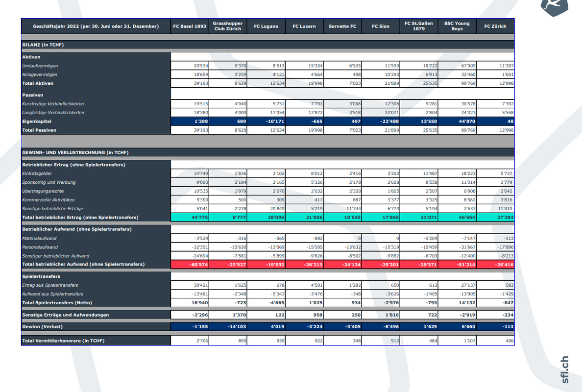Click the Umlaufvermögen row label
Image resolution: width=582 pixels, height=392 pixels.
click(40, 66)
